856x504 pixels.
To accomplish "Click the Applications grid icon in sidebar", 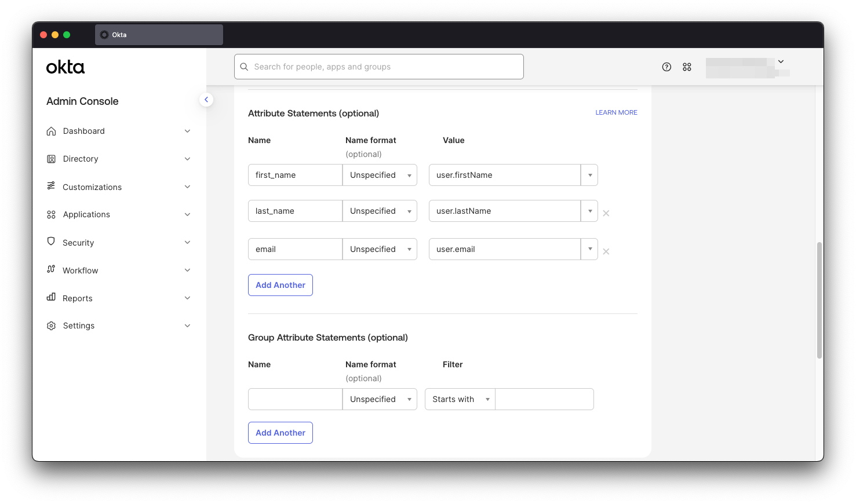I will (51, 214).
